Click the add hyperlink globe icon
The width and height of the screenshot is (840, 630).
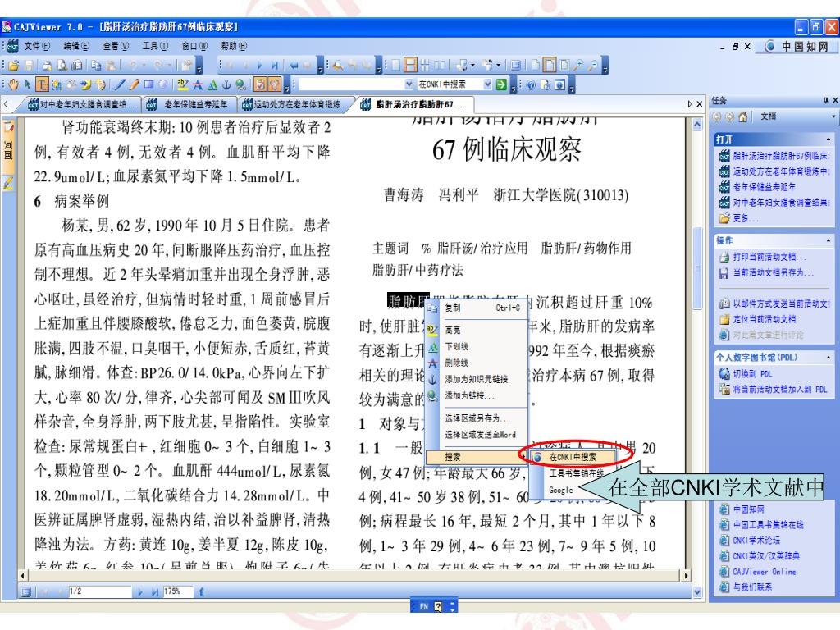240,84
